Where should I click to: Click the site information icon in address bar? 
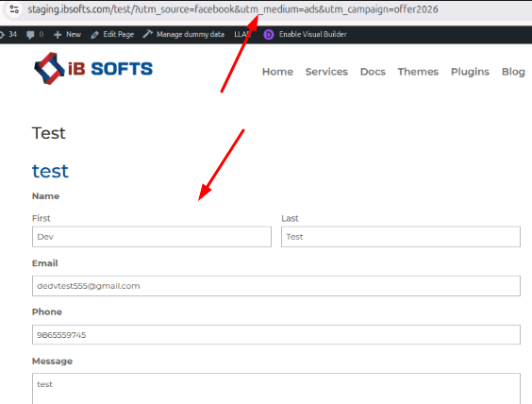coord(14,9)
